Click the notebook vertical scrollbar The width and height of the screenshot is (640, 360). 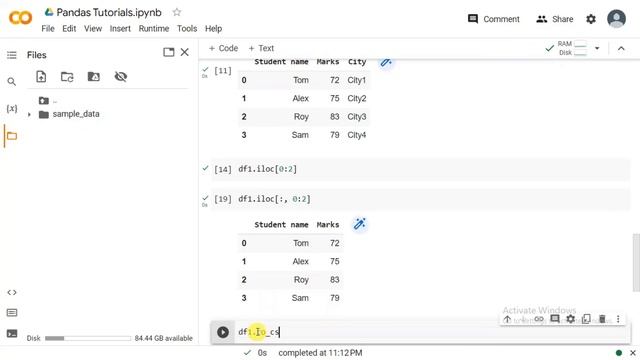coord(636,263)
